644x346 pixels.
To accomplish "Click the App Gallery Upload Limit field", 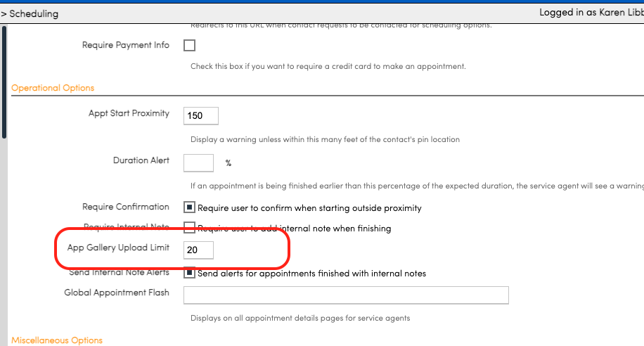I will coord(198,250).
